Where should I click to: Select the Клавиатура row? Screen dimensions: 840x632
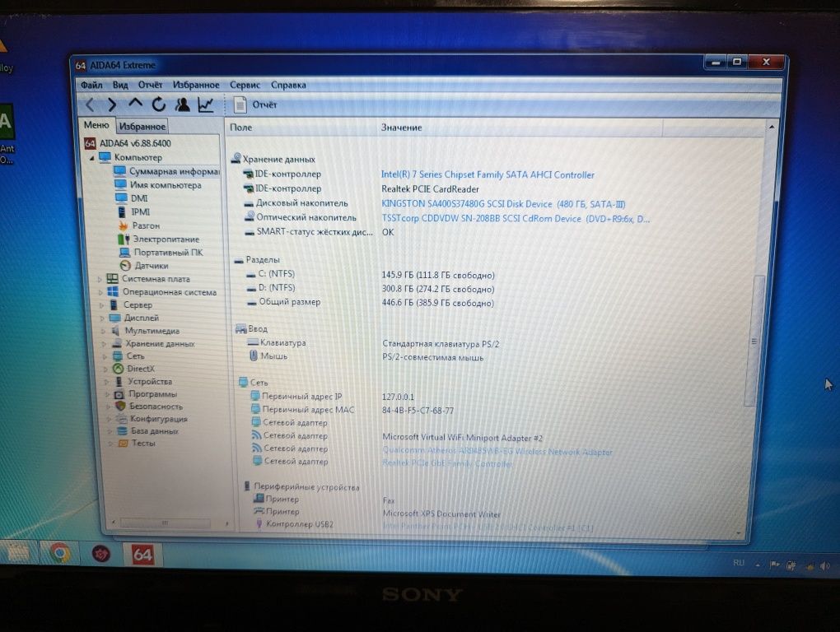[x=373, y=343]
